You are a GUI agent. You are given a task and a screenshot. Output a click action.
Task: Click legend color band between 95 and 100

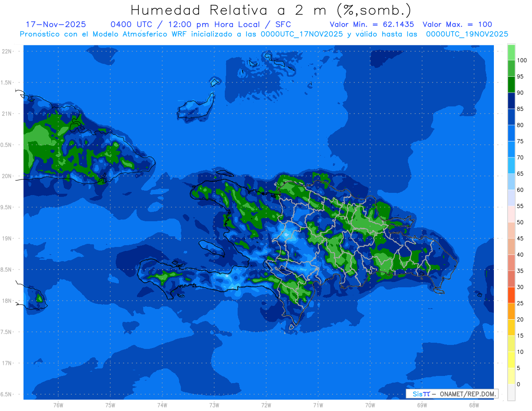point(511,68)
